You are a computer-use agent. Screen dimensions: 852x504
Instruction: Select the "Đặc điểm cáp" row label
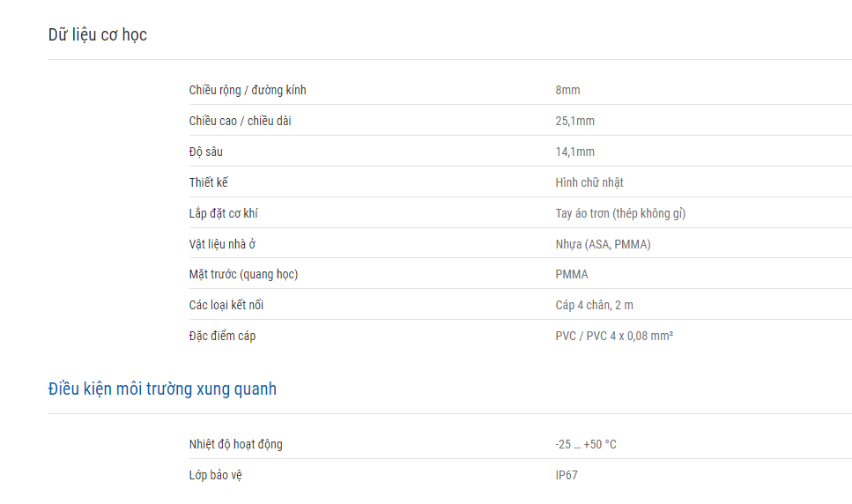pos(222,337)
